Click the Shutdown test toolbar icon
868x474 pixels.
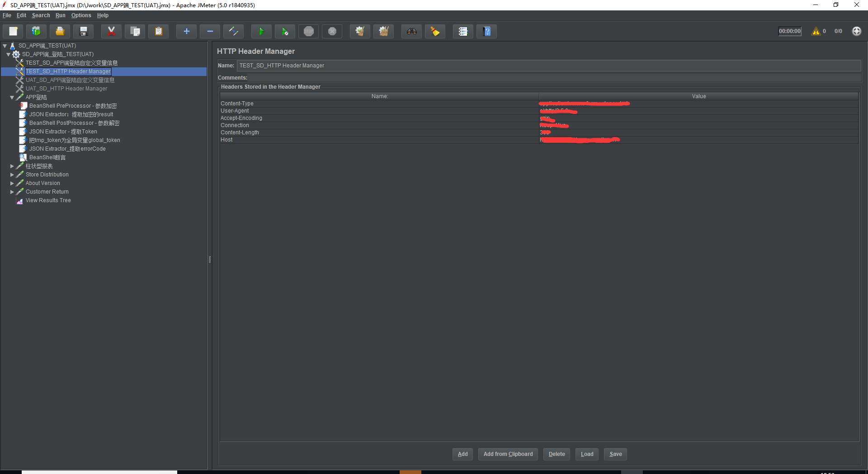point(332,31)
